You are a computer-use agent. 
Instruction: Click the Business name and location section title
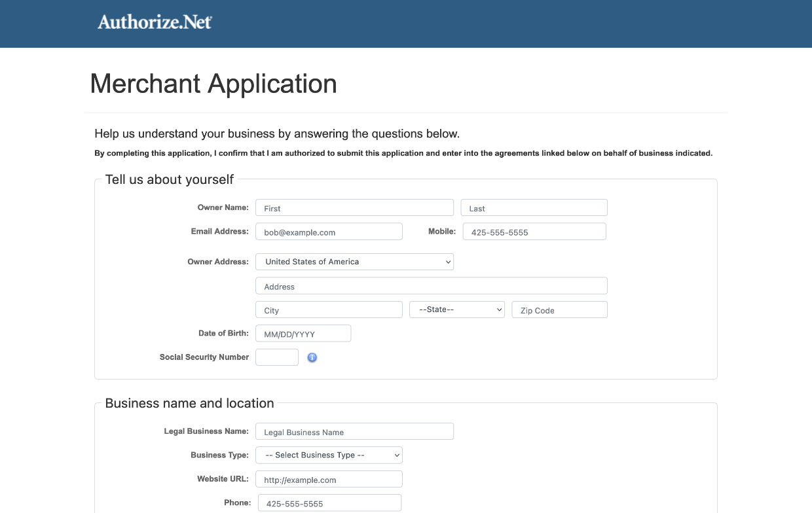(189, 403)
